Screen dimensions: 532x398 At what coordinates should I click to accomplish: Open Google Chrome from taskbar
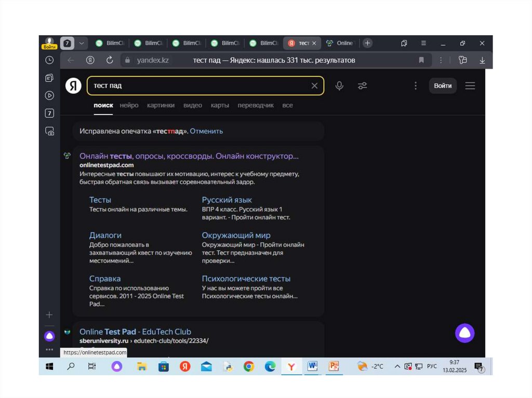[249, 366]
